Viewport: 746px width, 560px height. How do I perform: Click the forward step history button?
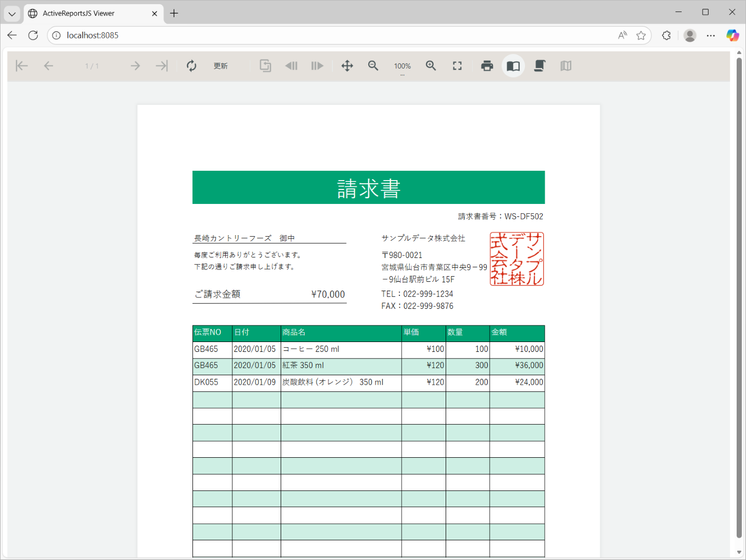pyautogui.click(x=317, y=65)
